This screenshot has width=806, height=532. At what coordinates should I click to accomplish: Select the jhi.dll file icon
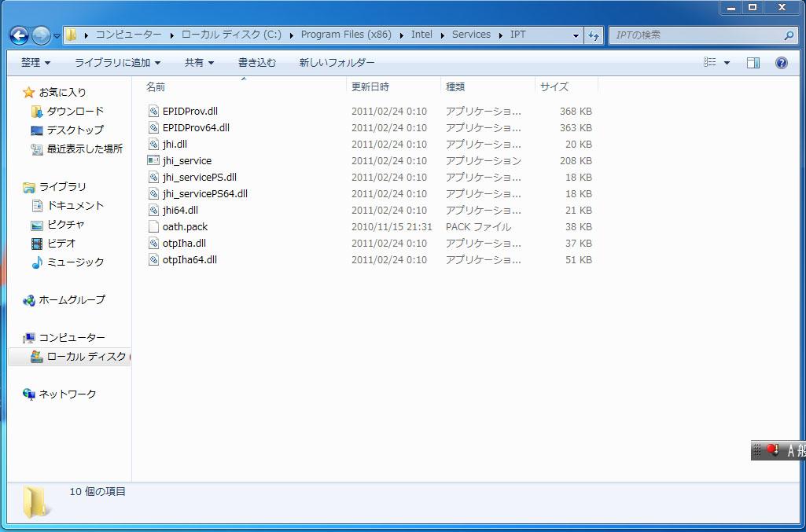pos(153,144)
